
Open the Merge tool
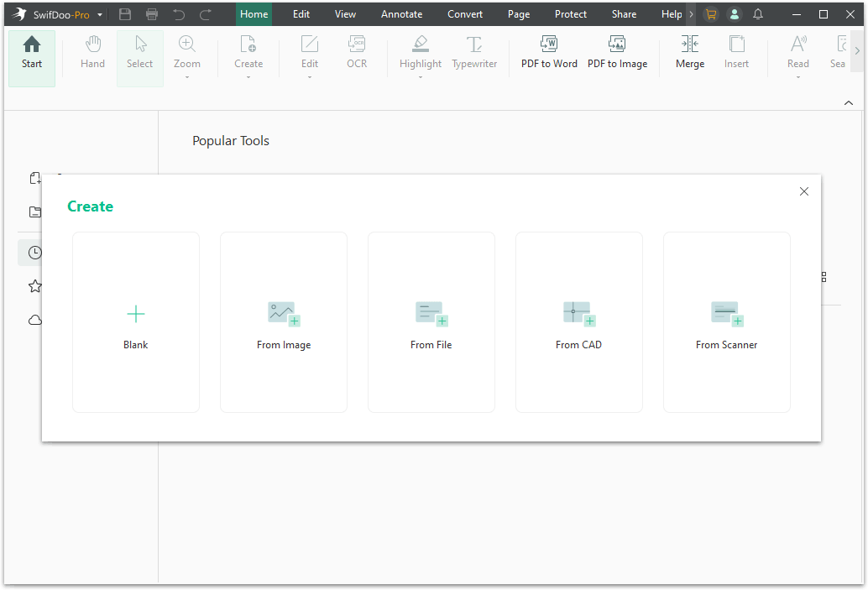pos(689,52)
